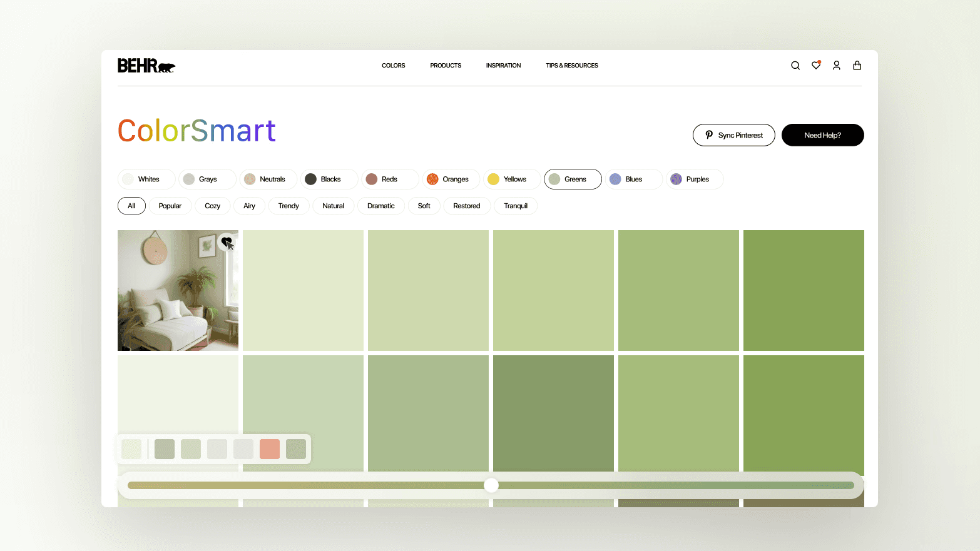
Task: Select the first palette swatch before divider
Action: click(x=131, y=449)
